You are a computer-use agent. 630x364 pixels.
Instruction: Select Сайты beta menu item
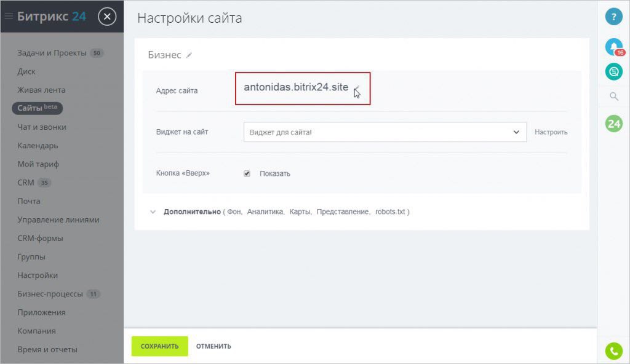tap(38, 108)
